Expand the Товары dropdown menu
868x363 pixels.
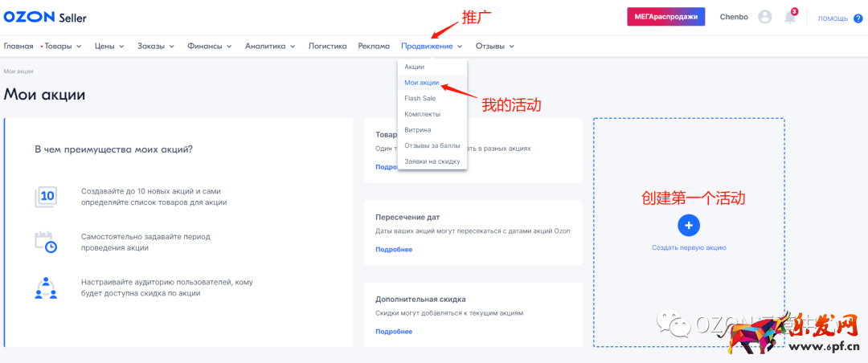(x=62, y=47)
